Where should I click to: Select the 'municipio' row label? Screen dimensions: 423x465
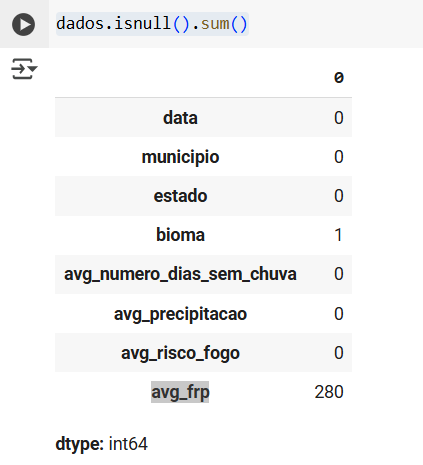click(x=180, y=157)
